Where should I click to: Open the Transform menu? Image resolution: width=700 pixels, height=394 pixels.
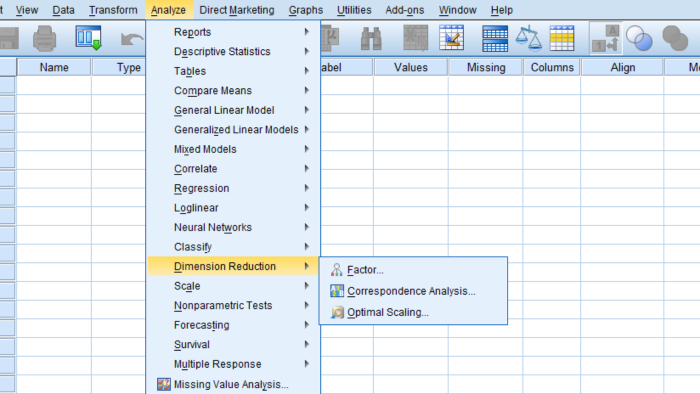(113, 10)
